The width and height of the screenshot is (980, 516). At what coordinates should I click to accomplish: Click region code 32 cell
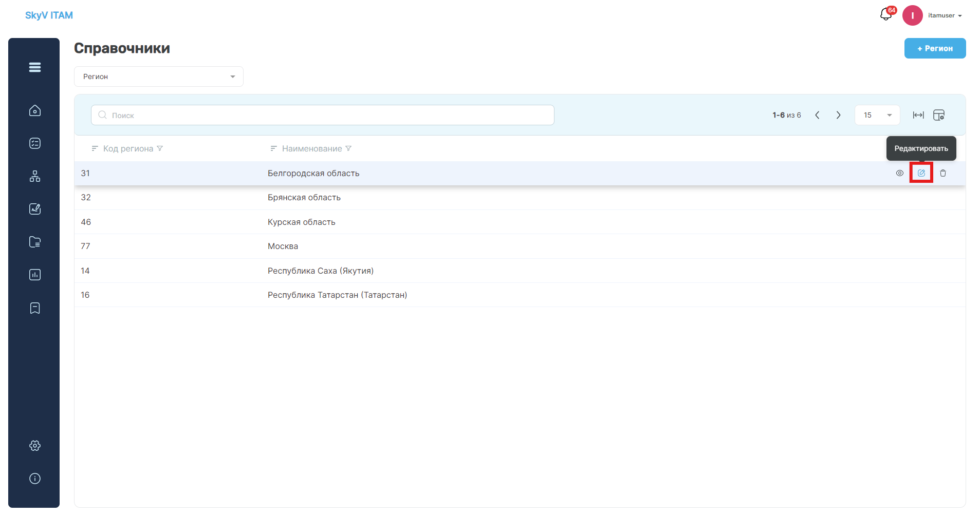86,198
